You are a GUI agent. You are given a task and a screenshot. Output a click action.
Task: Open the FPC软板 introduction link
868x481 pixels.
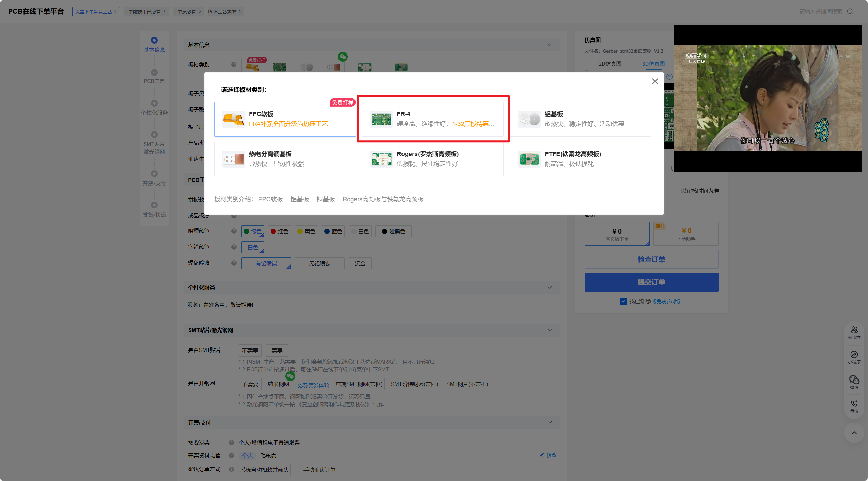(x=270, y=199)
